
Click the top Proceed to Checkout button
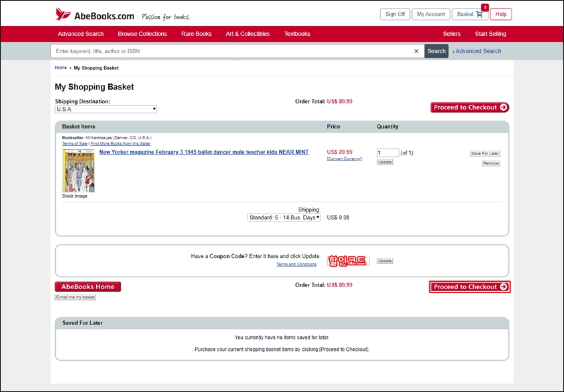point(470,107)
